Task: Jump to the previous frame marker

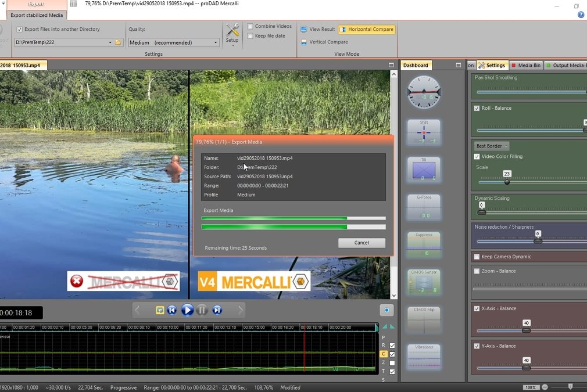Action: 172,310
